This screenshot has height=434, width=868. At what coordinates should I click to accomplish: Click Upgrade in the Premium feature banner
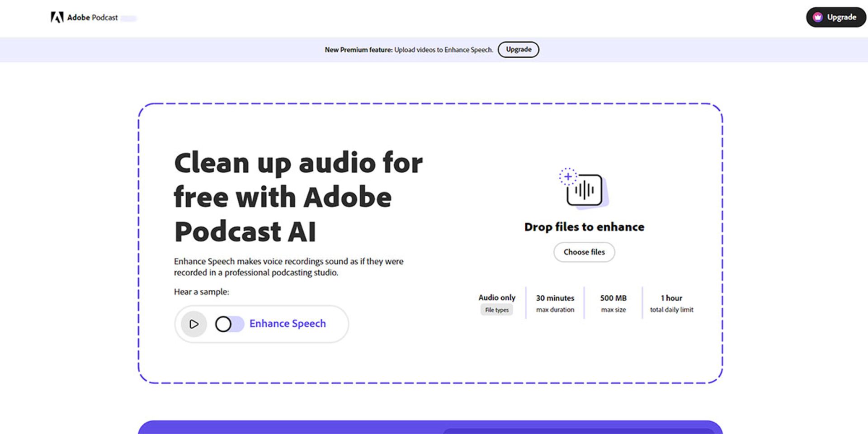tap(519, 49)
